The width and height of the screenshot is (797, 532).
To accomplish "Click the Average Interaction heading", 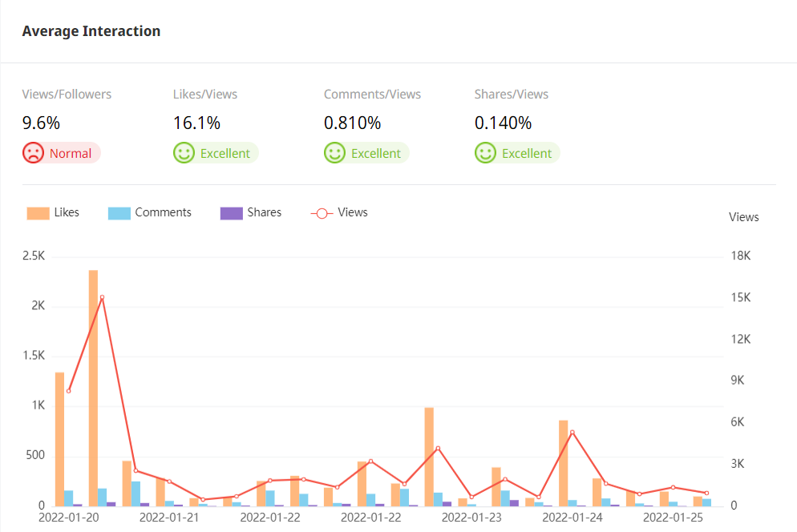I will click(x=91, y=31).
